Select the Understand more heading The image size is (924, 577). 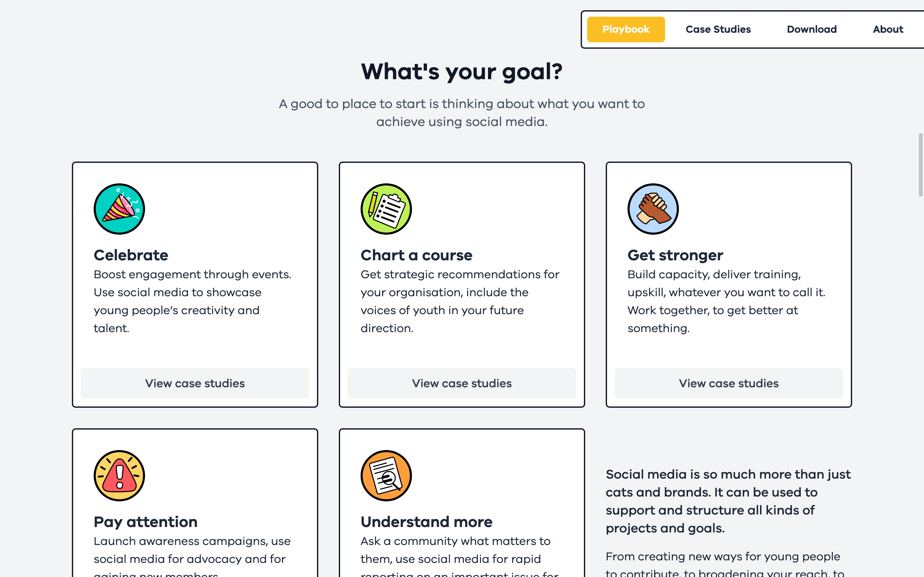coord(426,522)
